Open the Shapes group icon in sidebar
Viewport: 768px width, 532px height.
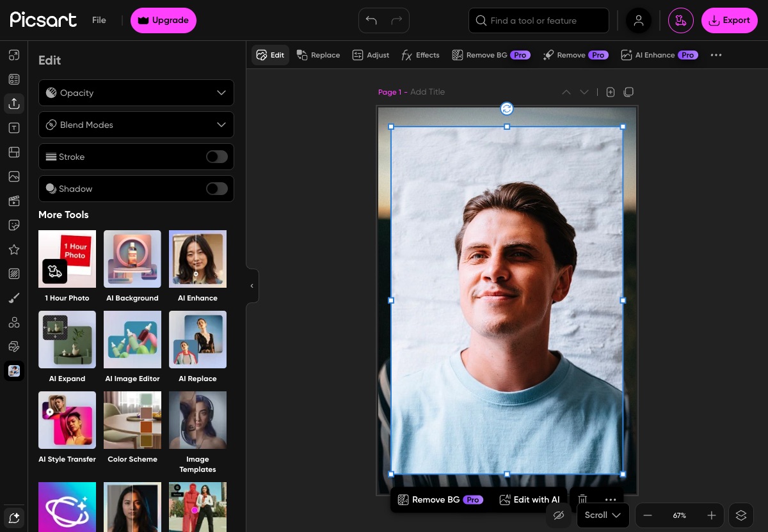click(14, 322)
